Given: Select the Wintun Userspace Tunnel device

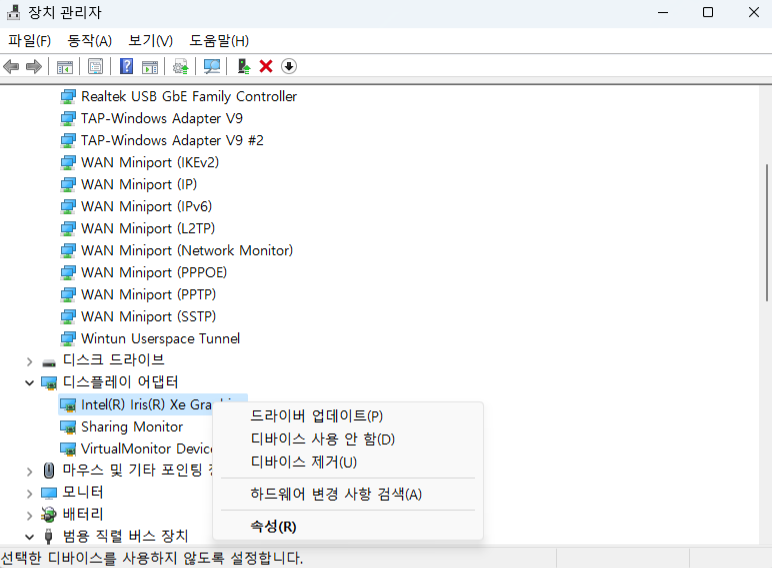Looking at the screenshot, I should [x=160, y=338].
